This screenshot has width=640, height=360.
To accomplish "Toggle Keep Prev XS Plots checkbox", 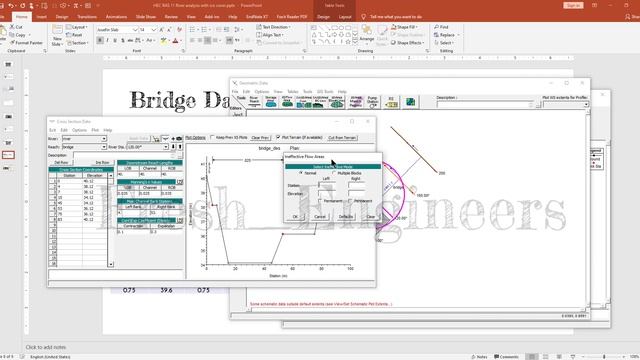I will click(x=213, y=138).
